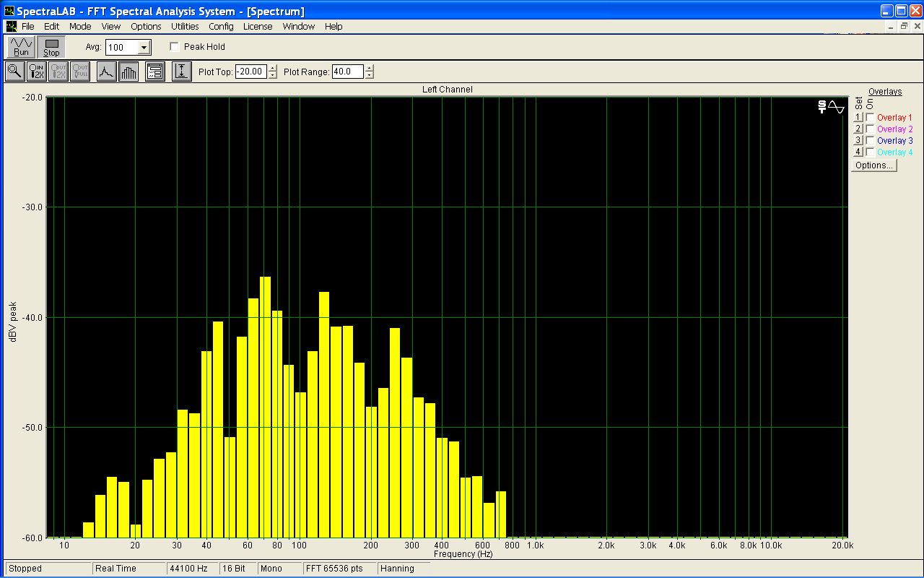
Task: Decrease Plot Range with the down arrow
Action: [370, 75]
